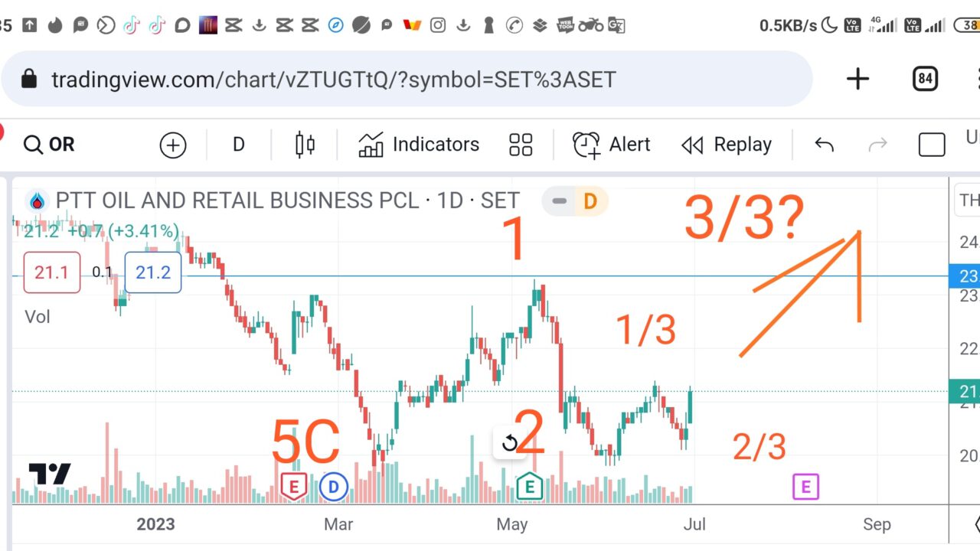This screenshot has width=980, height=551.
Task: Open the blue D dividend marker
Action: pos(334,487)
